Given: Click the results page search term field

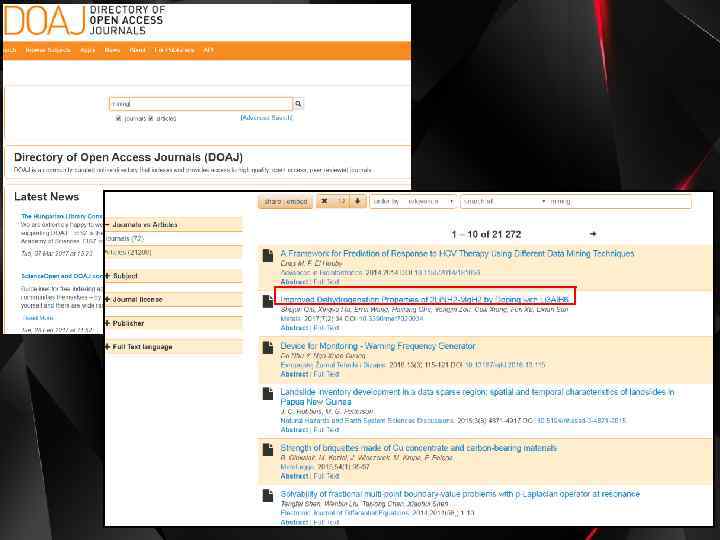Looking at the screenshot, I should (619, 202).
